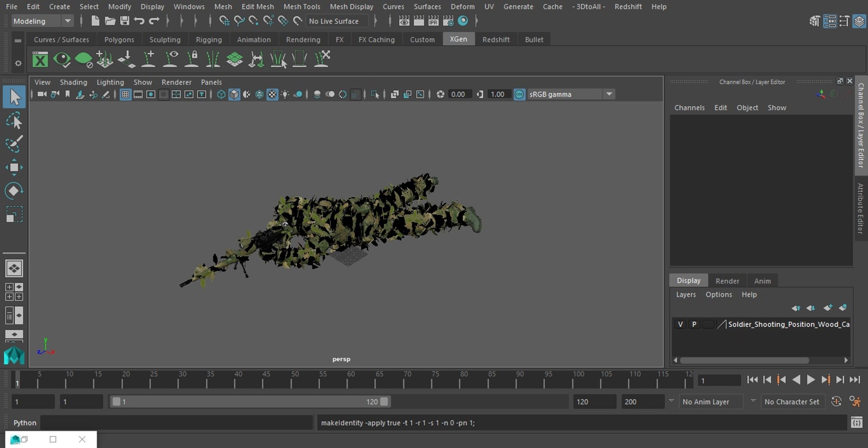Activate the Lasso select tool
This screenshot has height=448, width=868.
tap(14, 121)
